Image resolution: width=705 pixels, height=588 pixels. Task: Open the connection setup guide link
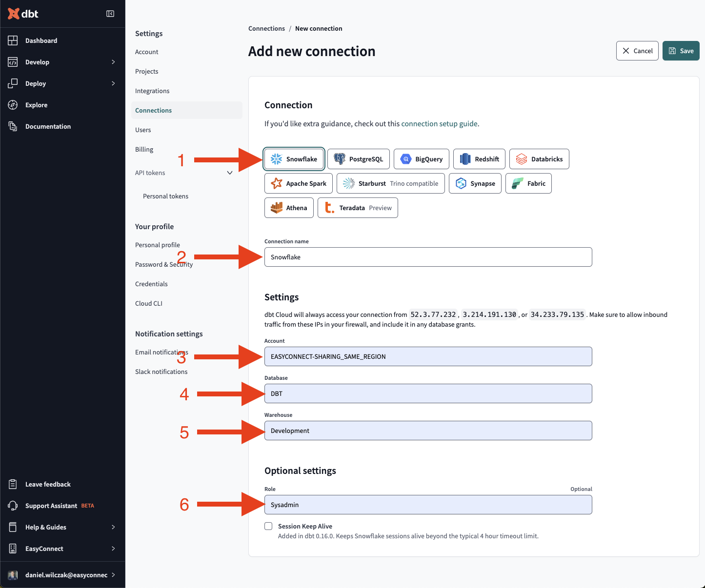439,124
